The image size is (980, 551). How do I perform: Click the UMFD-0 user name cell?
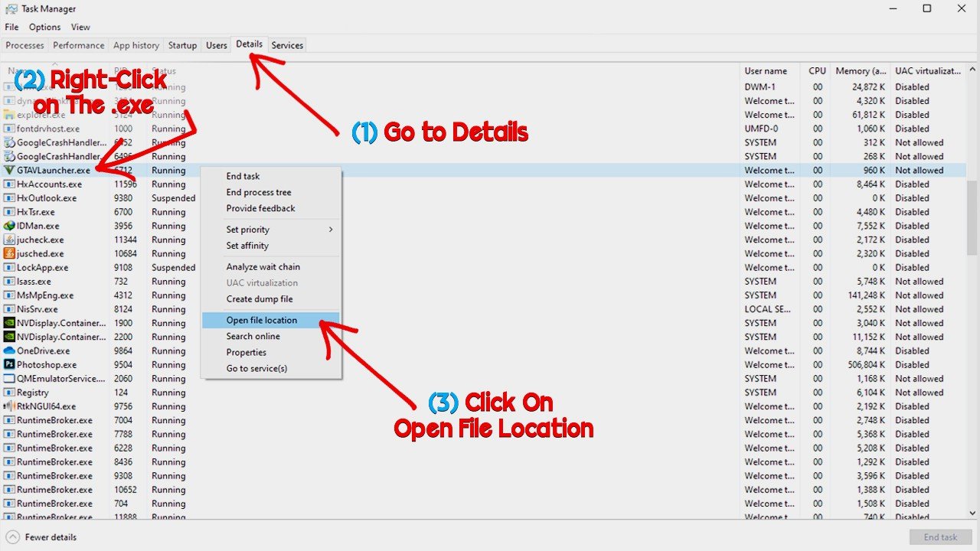761,129
